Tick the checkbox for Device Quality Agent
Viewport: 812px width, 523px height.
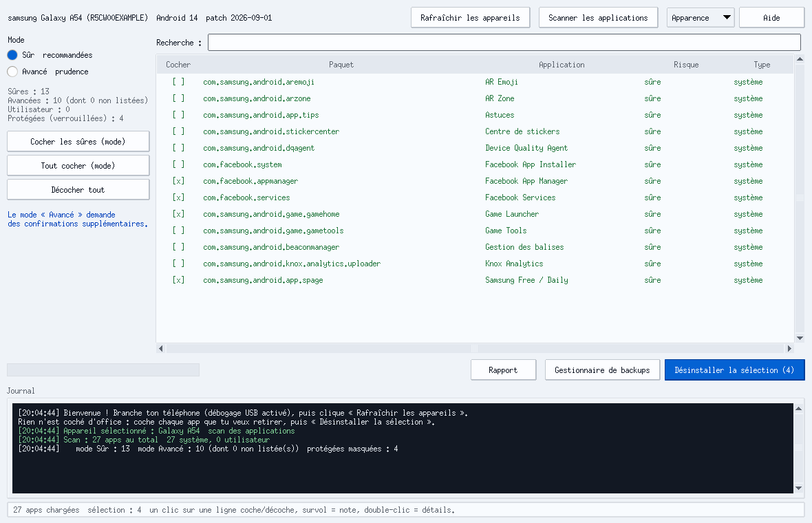[178, 148]
